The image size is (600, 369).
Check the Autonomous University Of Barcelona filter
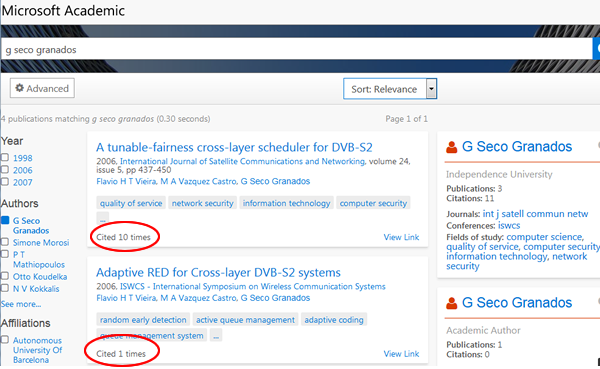pos(5,340)
